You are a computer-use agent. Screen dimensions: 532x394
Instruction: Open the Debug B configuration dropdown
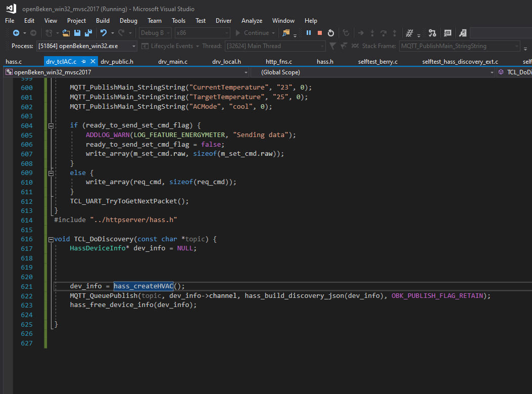[168, 33]
